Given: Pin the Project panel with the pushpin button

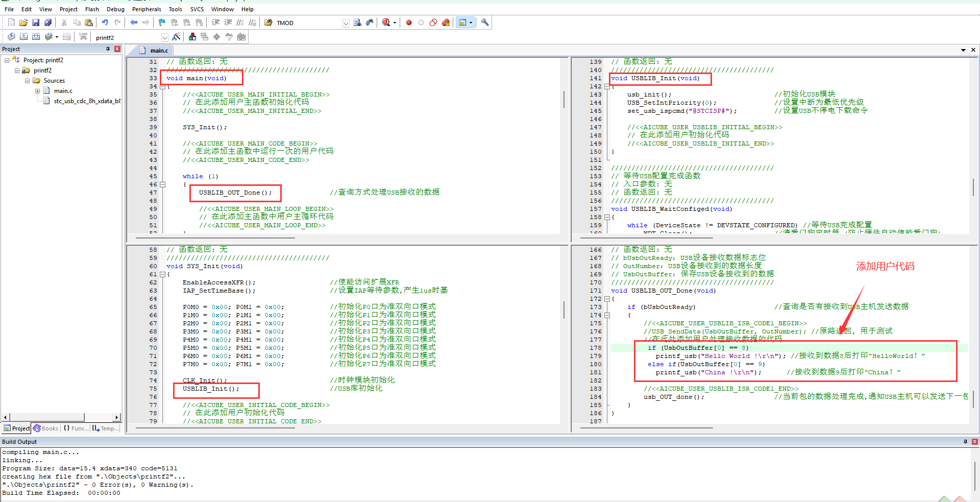Looking at the screenshot, I should click(108, 49).
